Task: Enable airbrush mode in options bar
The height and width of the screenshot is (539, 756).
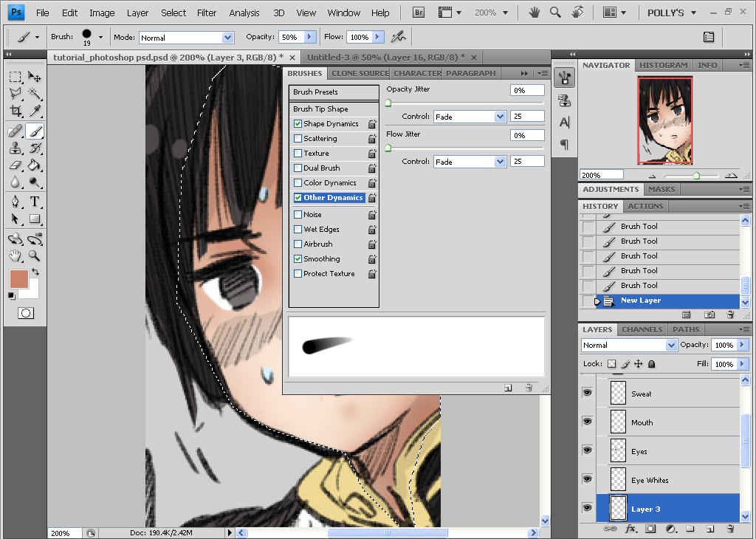Action: (398, 37)
